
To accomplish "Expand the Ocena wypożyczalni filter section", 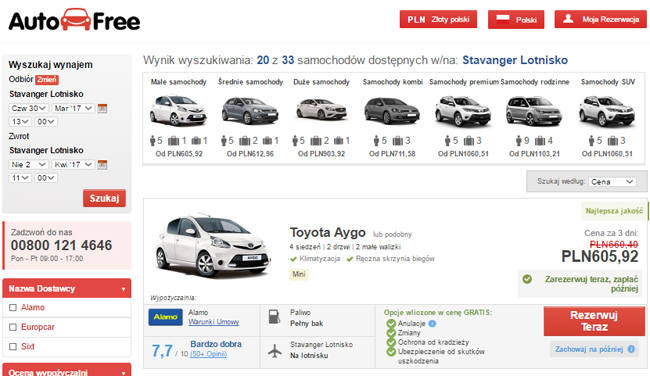I will coord(67,370).
